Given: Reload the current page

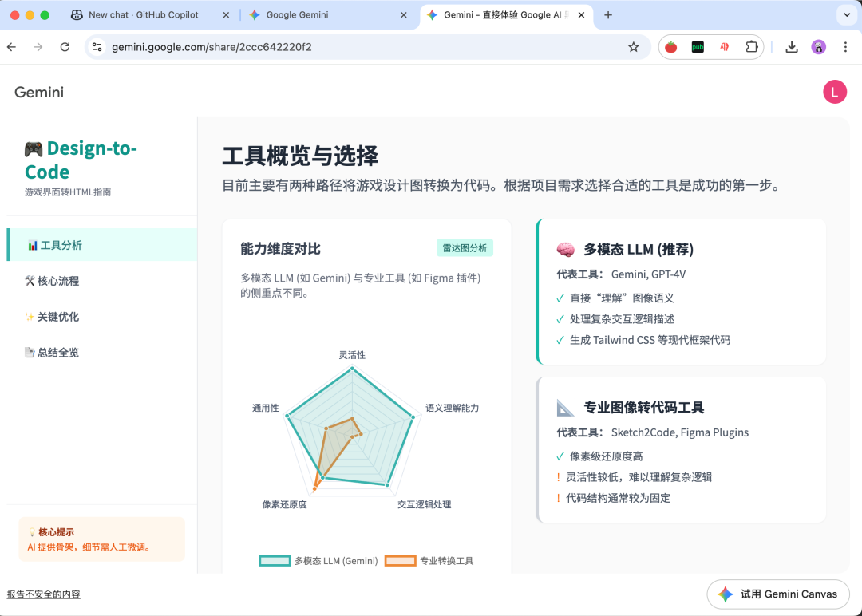Looking at the screenshot, I should [65, 47].
